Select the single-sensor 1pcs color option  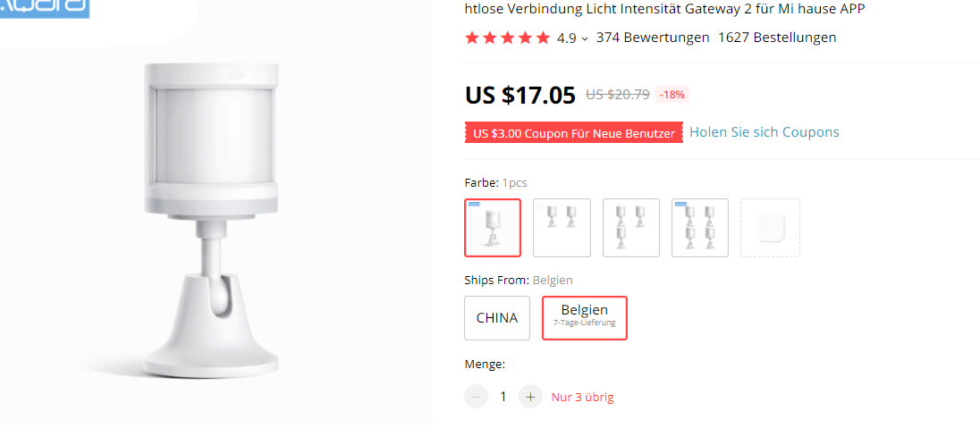click(x=493, y=228)
